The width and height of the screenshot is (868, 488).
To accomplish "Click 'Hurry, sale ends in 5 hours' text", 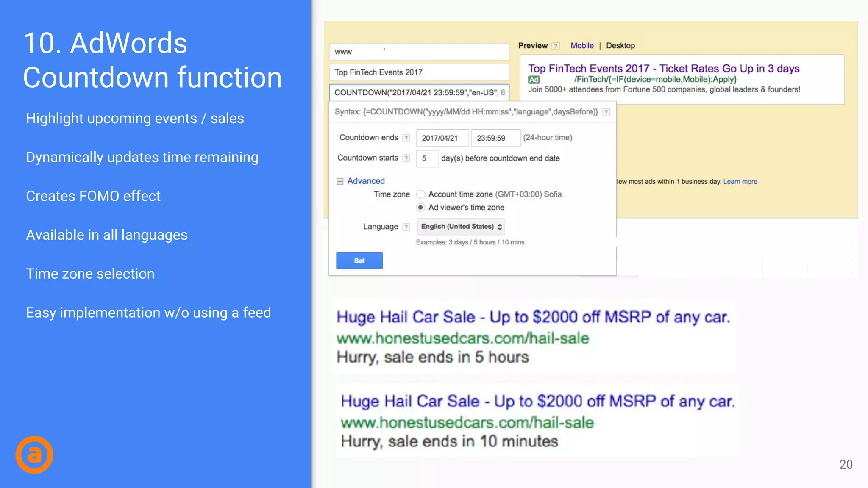I will click(x=433, y=357).
